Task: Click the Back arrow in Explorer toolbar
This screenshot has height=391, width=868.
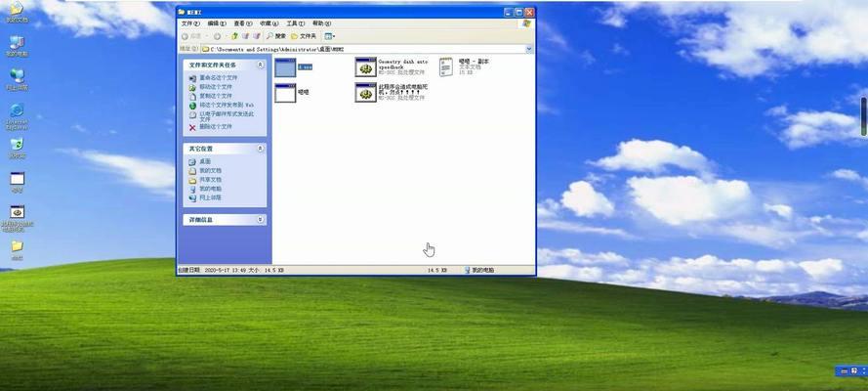Action: coord(185,36)
